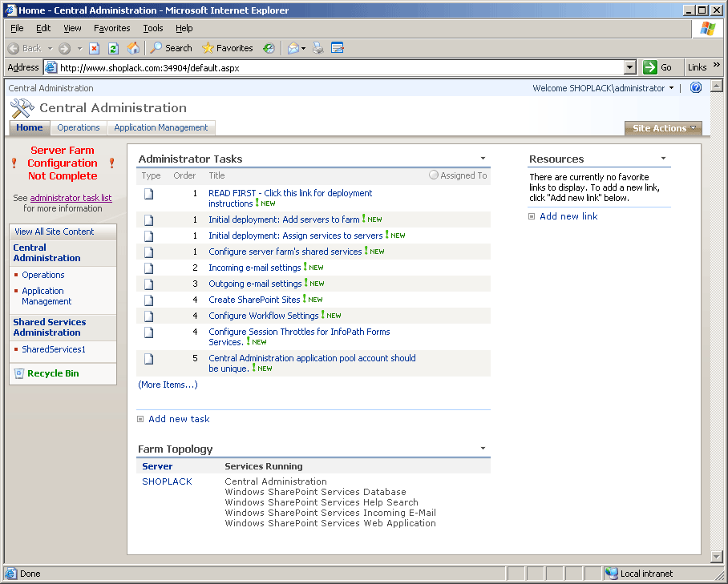Click document icon for READ FIRST task

(148, 194)
